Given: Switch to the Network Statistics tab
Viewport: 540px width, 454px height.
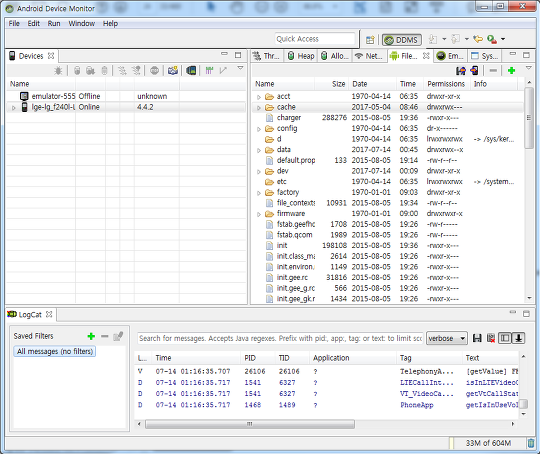Looking at the screenshot, I should click(369, 56).
